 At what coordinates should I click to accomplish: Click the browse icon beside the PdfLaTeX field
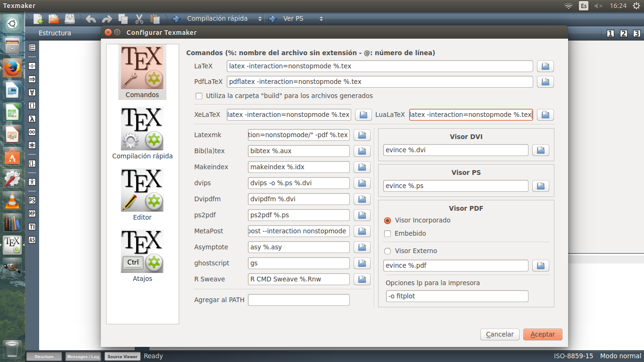tap(545, 82)
